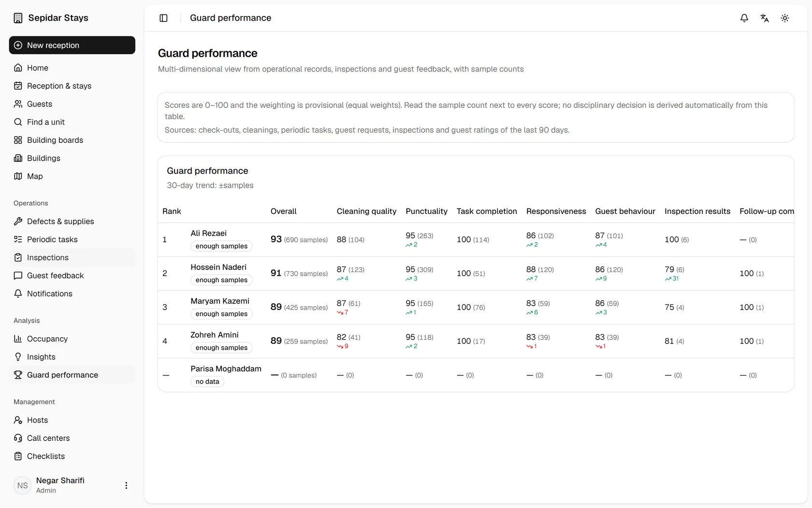Select Find a unit in sidebar
Image resolution: width=812 pixels, height=508 pixels.
[x=72, y=122]
